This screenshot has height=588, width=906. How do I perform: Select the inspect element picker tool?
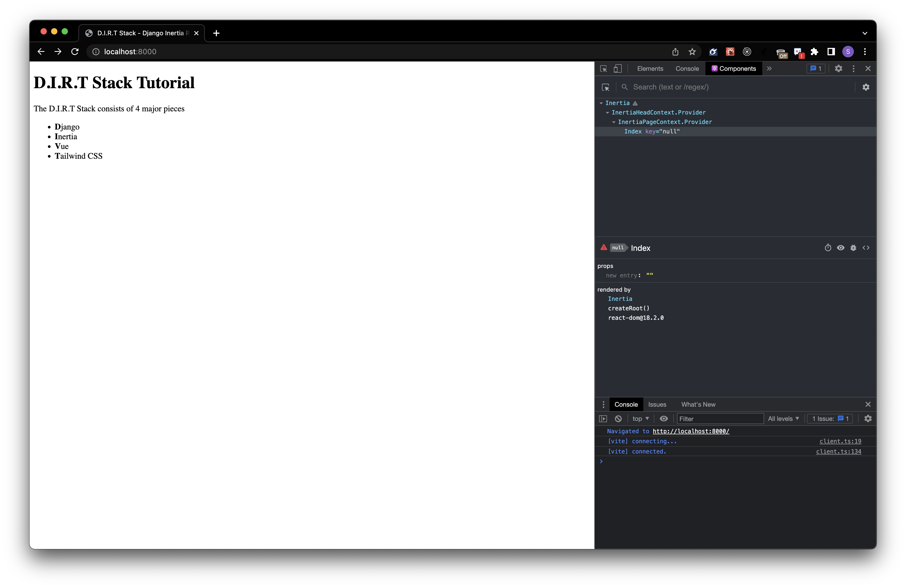pyautogui.click(x=603, y=68)
